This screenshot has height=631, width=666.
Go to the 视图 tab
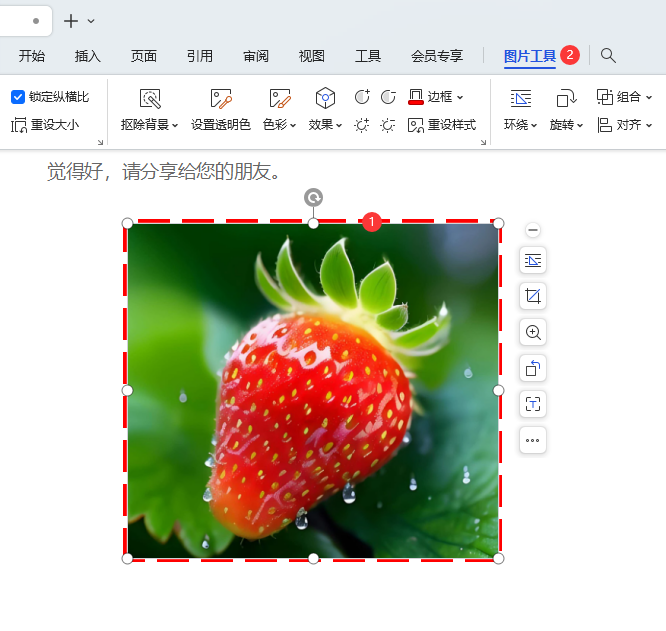(312, 56)
